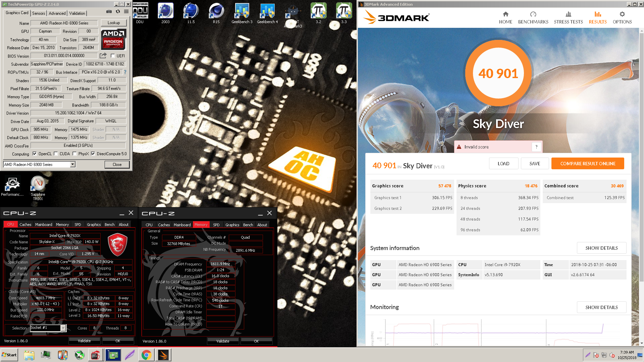Toggle the OpenCL checkbox
Screen dimensions: 644x362
pyautogui.click(x=35, y=154)
